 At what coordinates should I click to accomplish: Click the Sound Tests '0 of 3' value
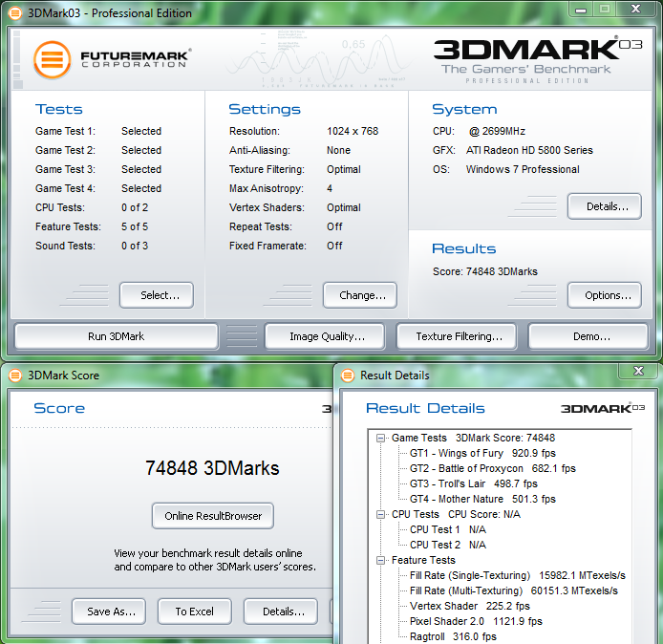pyautogui.click(x=135, y=246)
